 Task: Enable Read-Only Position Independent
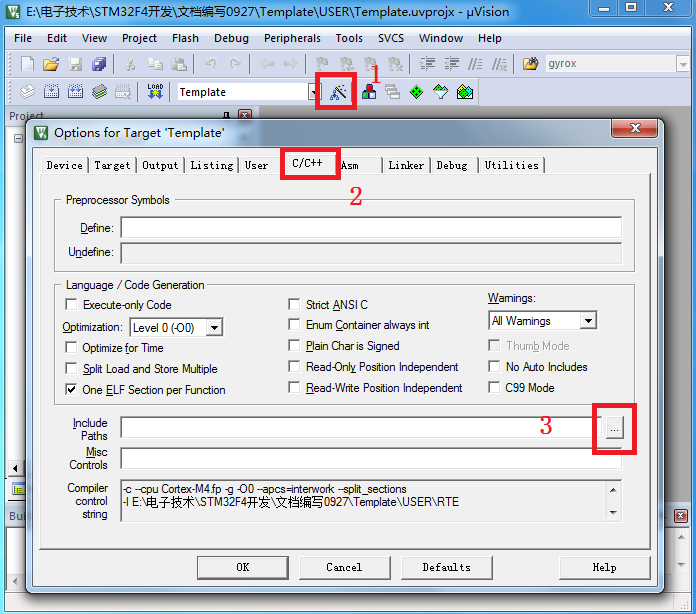pyautogui.click(x=294, y=366)
